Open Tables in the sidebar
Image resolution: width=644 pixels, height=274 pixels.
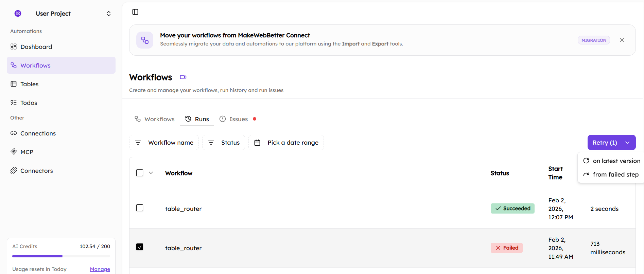[x=29, y=84]
